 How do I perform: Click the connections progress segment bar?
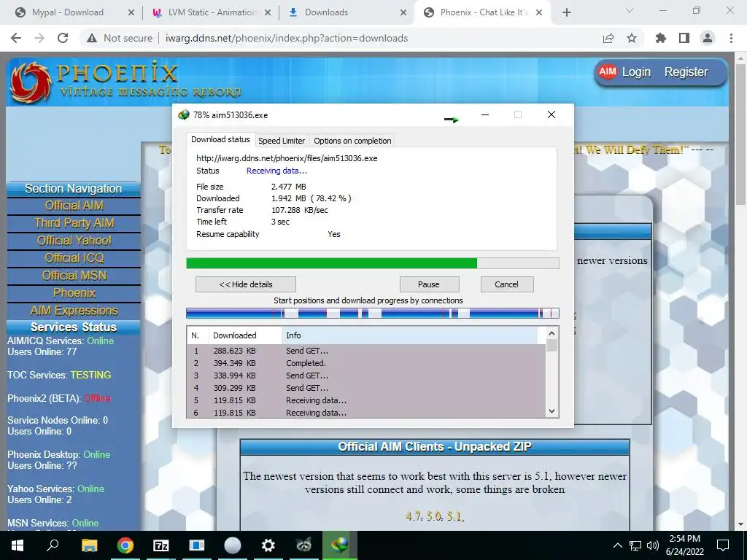tap(373, 313)
